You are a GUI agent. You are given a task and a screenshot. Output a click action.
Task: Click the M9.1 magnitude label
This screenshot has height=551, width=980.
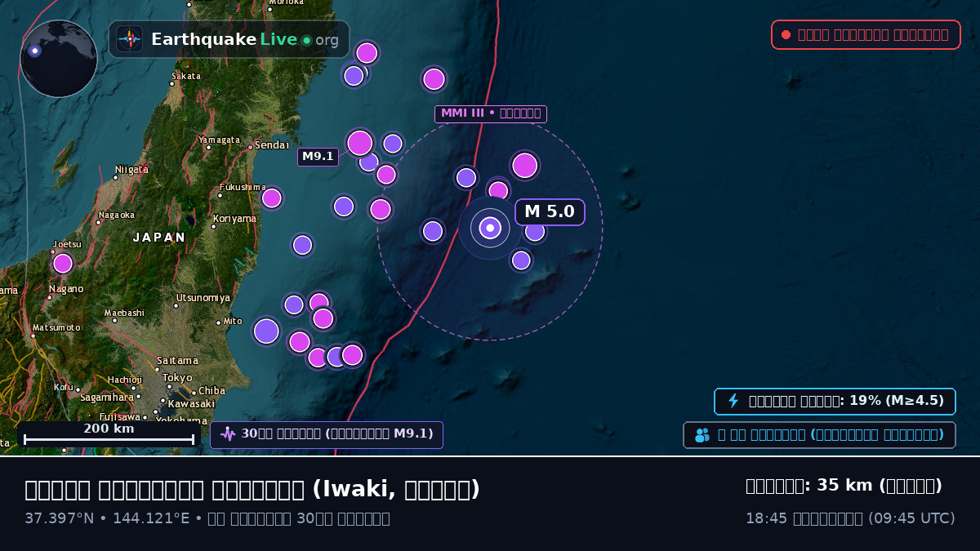(x=318, y=157)
